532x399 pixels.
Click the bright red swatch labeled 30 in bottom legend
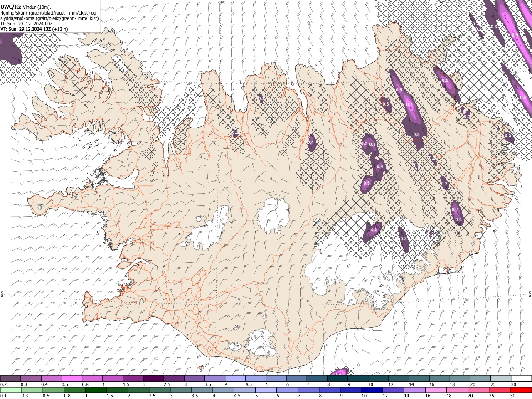tap(520, 390)
